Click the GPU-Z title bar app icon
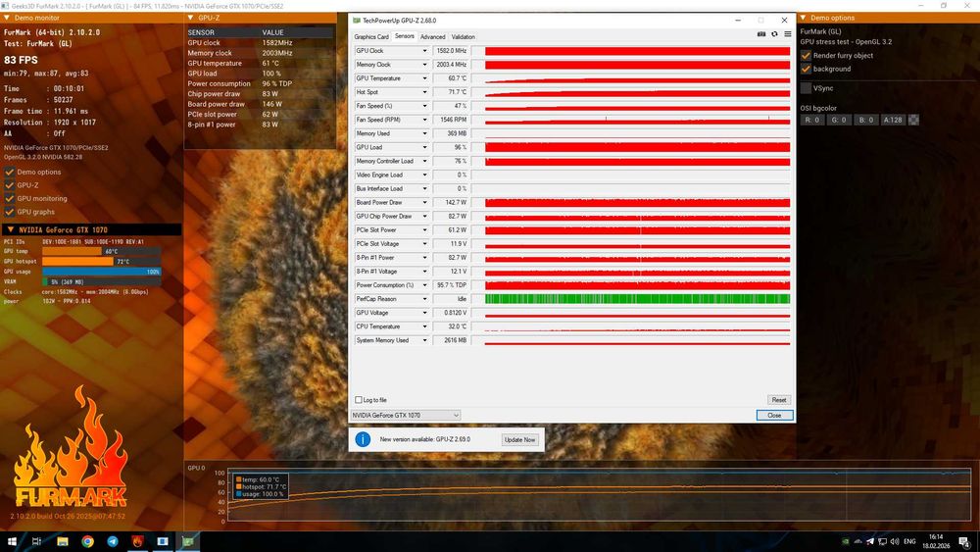The height and width of the screenshot is (552, 980). (357, 20)
